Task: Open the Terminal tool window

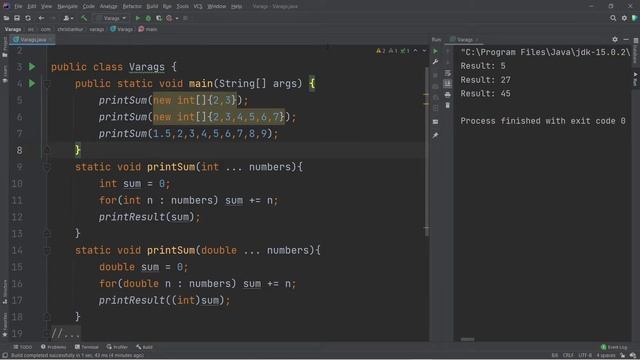Action: point(87,347)
